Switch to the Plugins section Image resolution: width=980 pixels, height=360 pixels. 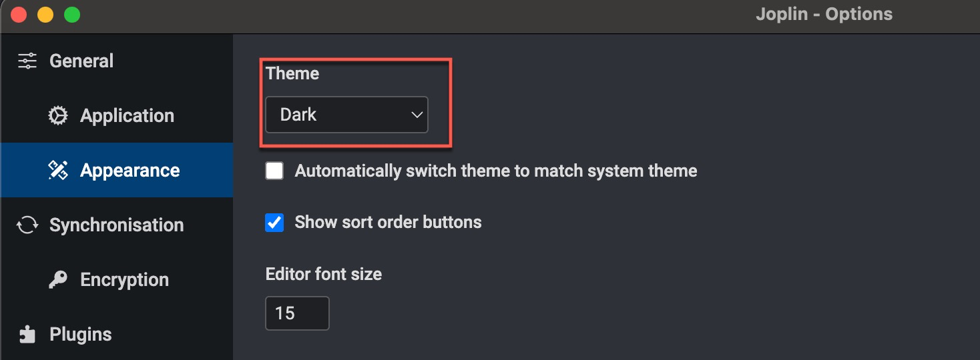81,334
